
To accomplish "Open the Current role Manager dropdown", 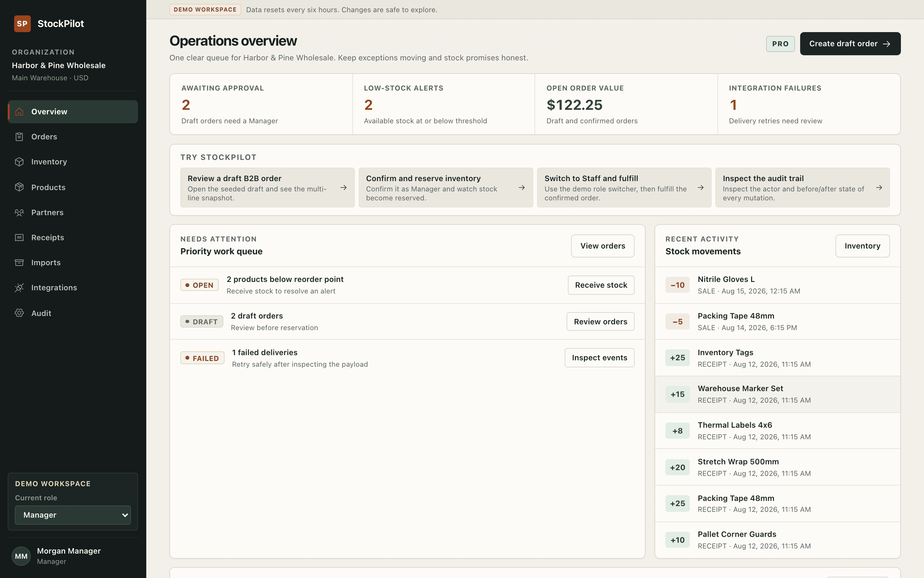I will [73, 515].
